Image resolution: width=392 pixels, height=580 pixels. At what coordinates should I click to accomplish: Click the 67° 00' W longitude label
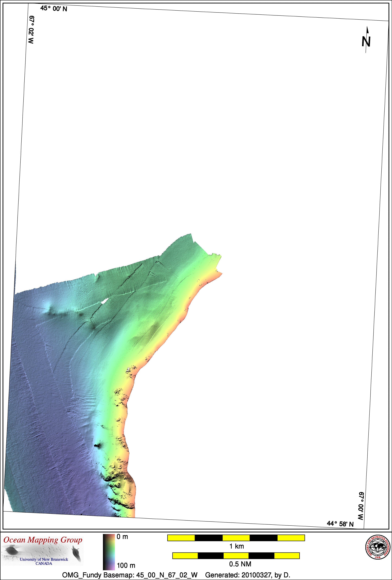[361, 506]
